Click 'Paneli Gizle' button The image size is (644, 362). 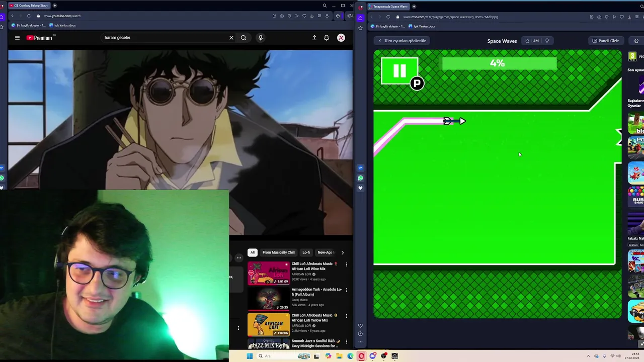coord(606,41)
